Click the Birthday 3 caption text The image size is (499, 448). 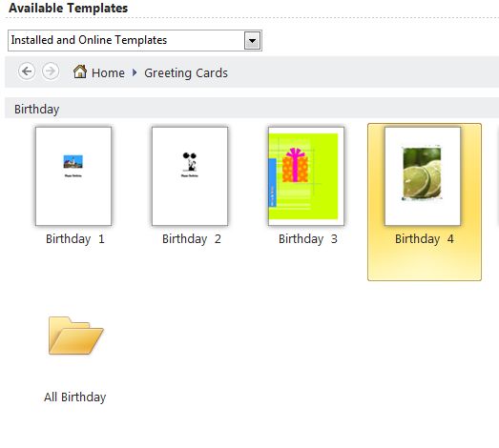(308, 239)
